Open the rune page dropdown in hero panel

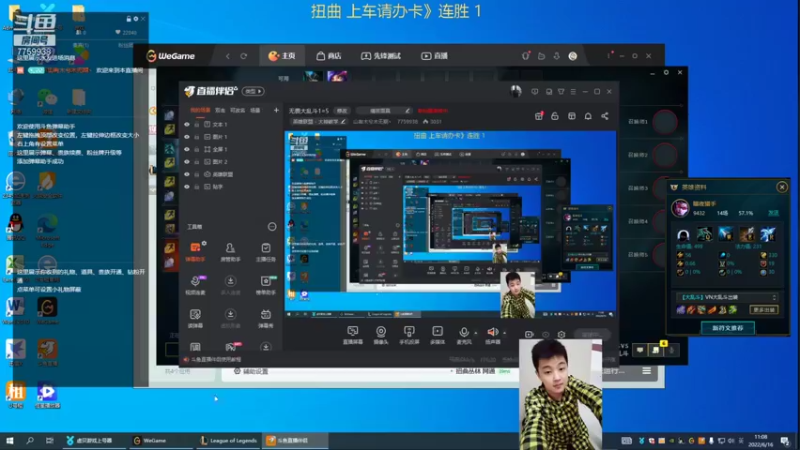click(728, 297)
